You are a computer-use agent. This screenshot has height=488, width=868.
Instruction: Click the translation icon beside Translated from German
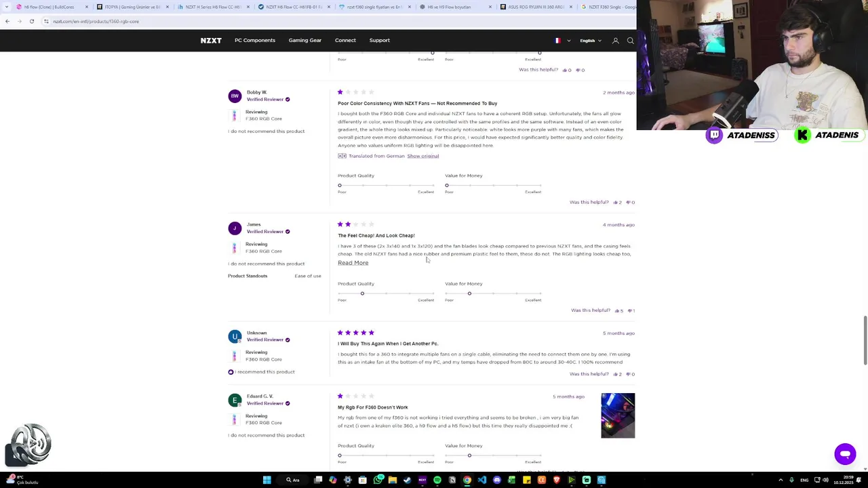(x=342, y=156)
